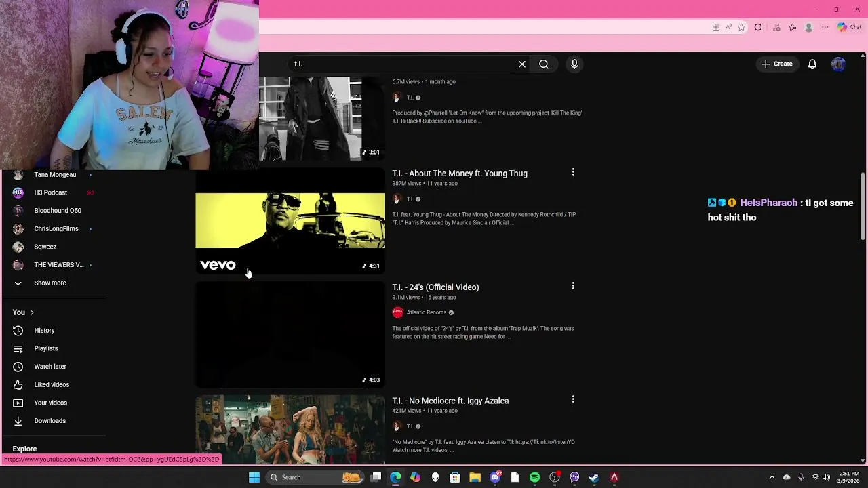The image size is (868, 488).
Task: Open Discord on taskbar
Action: click(495, 477)
